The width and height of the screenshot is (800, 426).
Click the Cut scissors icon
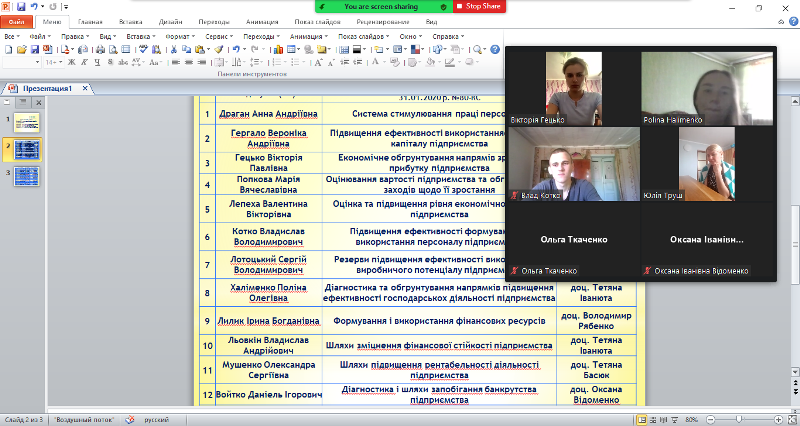[173, 49]
